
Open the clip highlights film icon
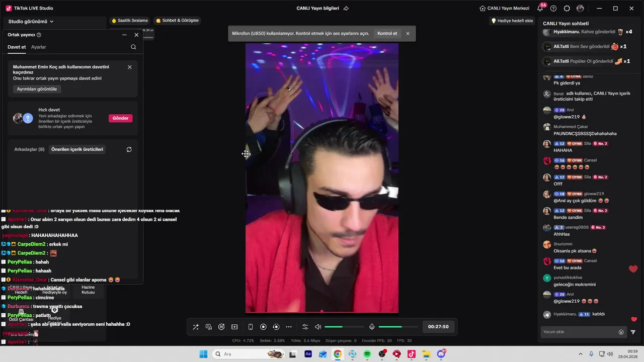tap(234, 327)
